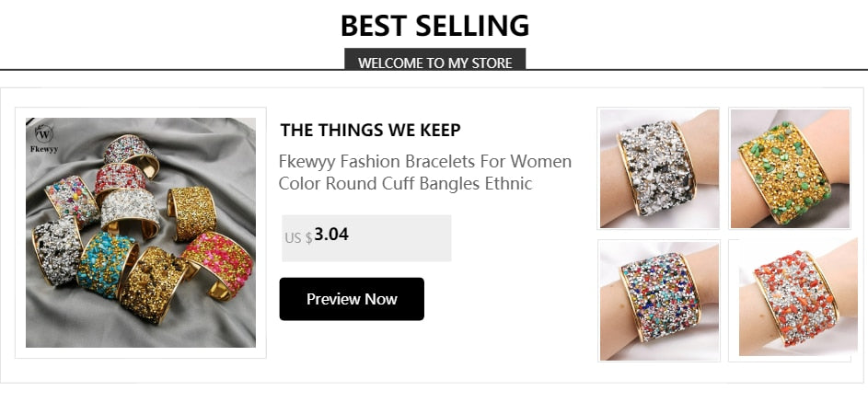Click the Fkewyy brand logo watermark
The height and width of the screenshot is (402, 868).
(43, 136)
